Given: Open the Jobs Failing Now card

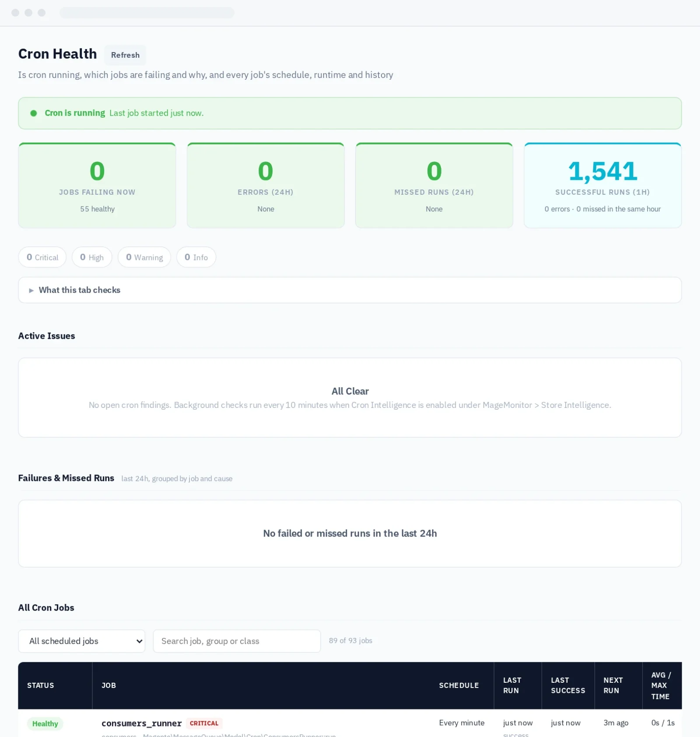Looking at the screenshot, I should [97, 186].
